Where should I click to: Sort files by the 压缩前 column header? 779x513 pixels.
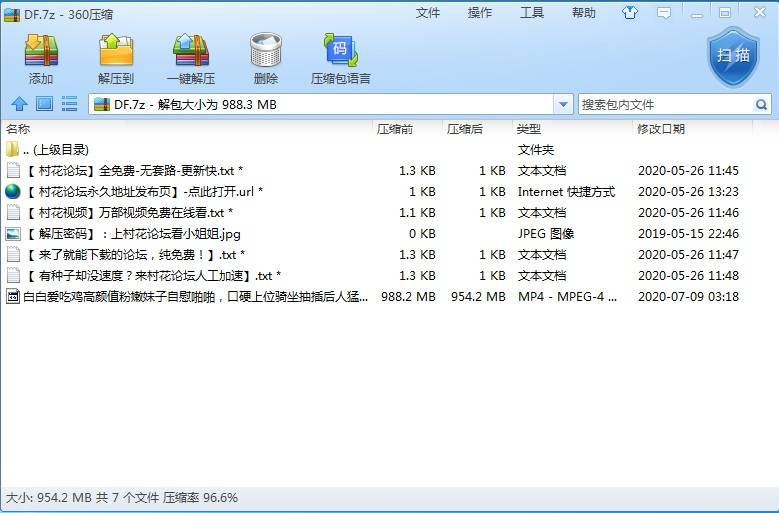[x=394, y=129]
